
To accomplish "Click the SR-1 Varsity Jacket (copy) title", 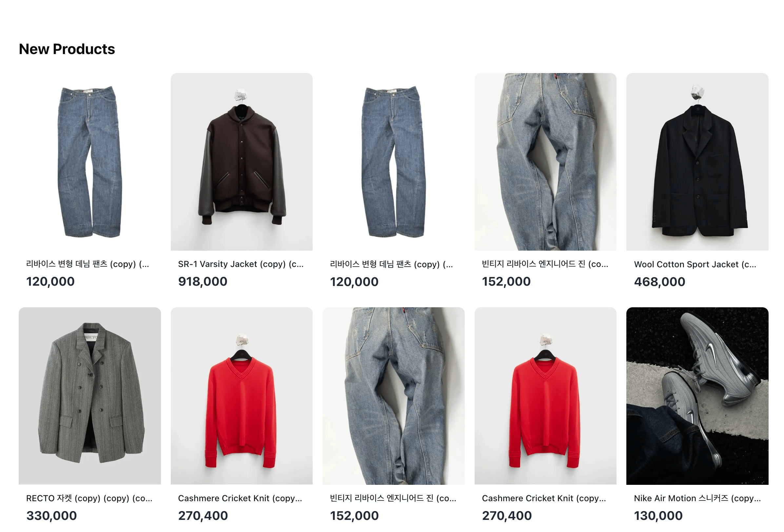I will click(241, 264).
